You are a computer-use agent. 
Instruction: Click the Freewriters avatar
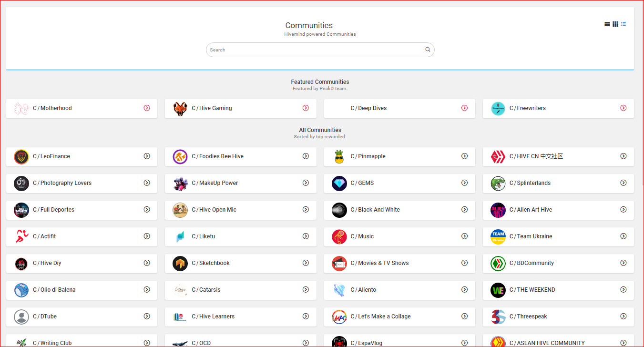pyautogui.click(x=498, y=109)
